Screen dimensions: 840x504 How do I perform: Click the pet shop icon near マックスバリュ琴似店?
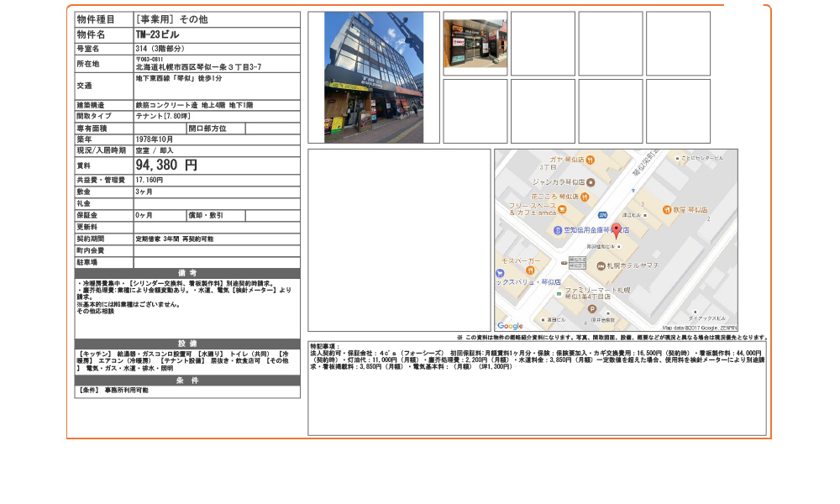500,273
